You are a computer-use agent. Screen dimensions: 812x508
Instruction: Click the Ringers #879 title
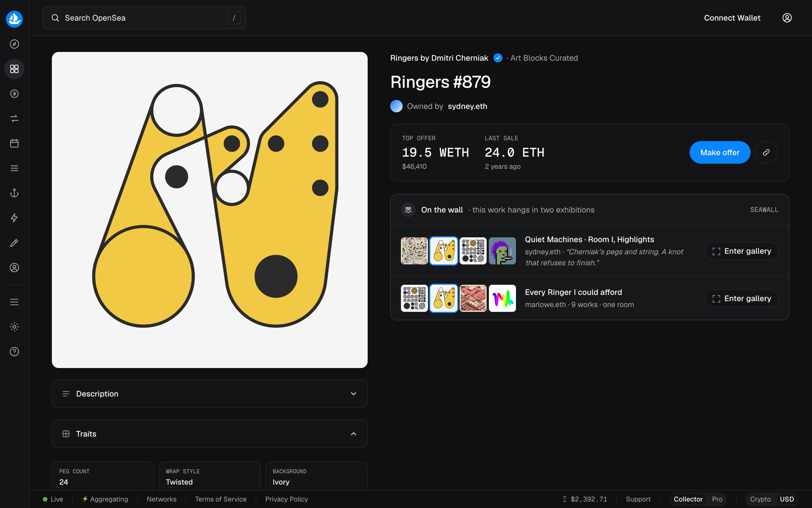click(x=440, y=82)
